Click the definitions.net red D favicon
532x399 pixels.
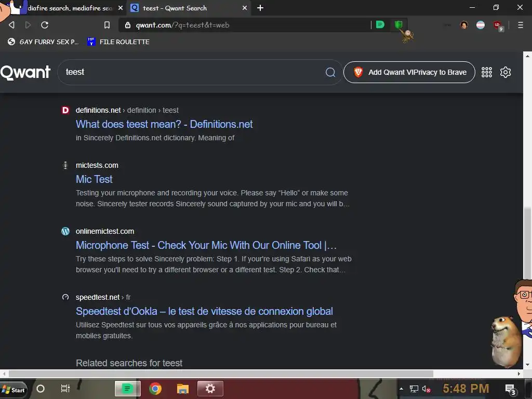[x=65, y=110]
